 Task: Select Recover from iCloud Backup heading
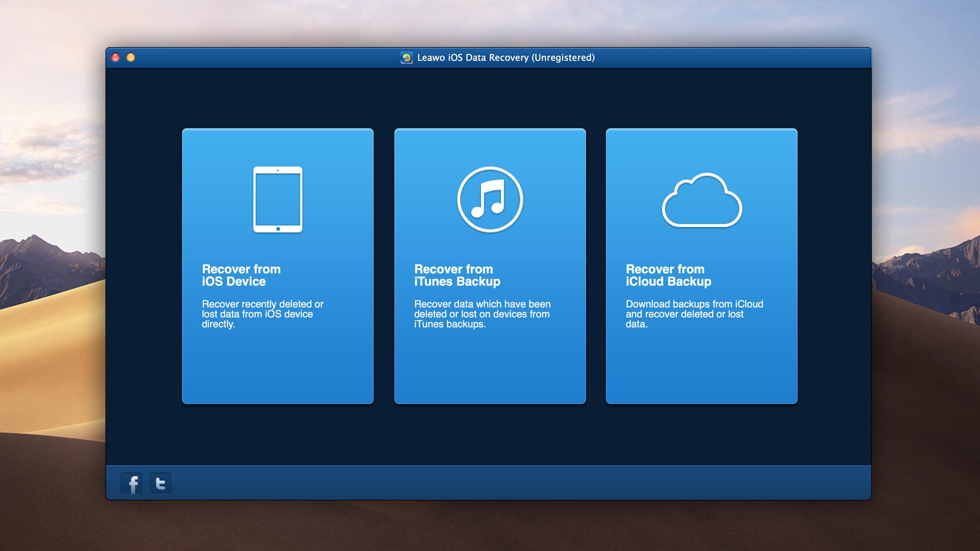[x=669, y=275]
